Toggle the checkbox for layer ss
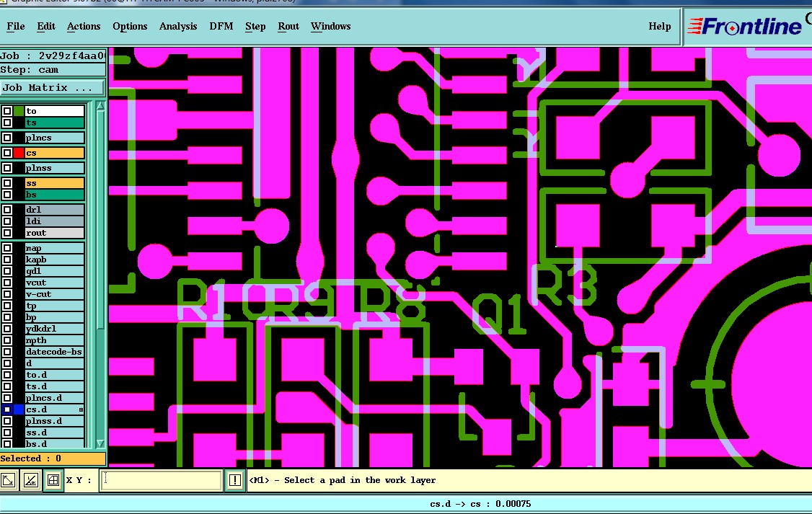The height and width of the screenshot is (514, 812). [x=6, y=183]
